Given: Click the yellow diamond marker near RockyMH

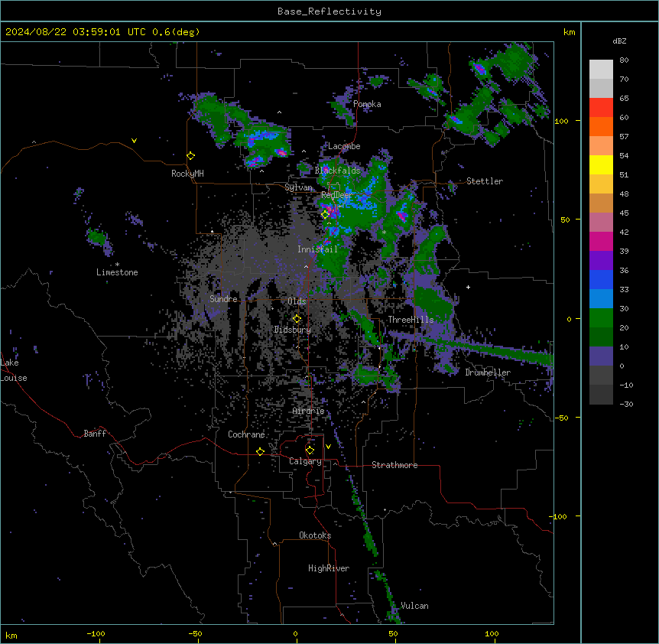Looking at the screenshot, I should tap(191, 156).
